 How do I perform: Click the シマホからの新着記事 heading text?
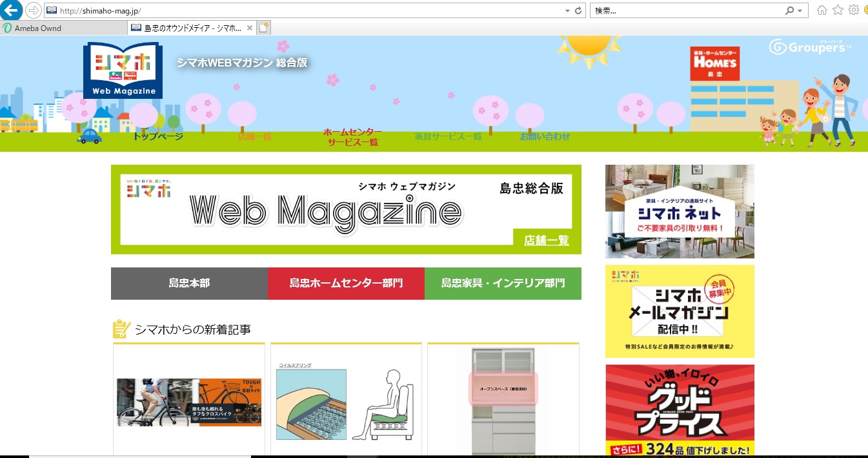192,329
